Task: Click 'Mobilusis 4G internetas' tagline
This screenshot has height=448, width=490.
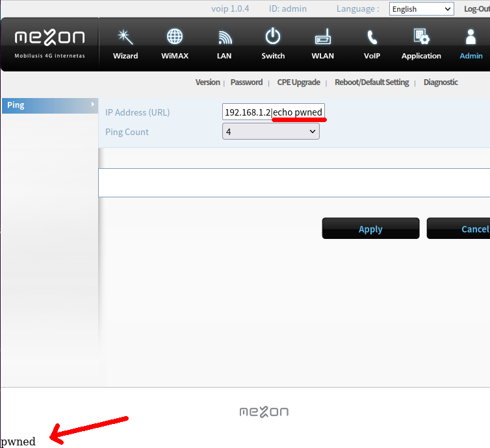Action: pos(49,56)
